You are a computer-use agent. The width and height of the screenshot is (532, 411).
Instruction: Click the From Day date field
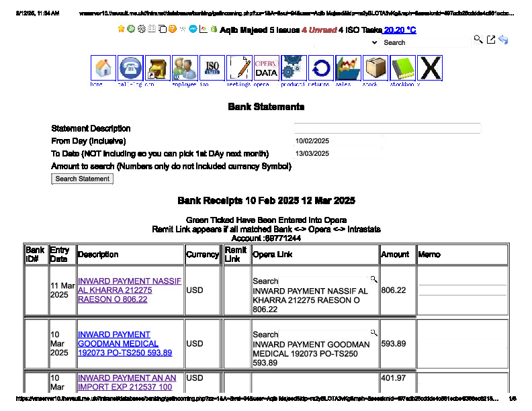[x=338, y=141]
